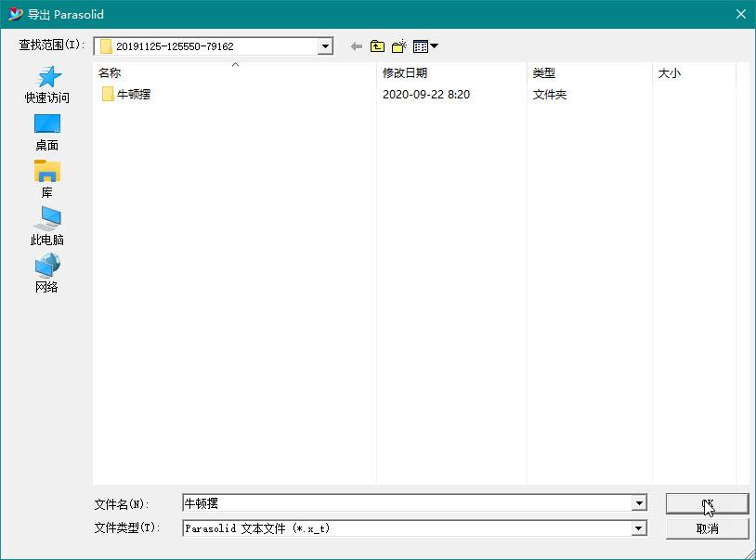Open the 'Go up one level' folder icon
The width and height of the screenshot is (756, 560).
tap(376, 46)
